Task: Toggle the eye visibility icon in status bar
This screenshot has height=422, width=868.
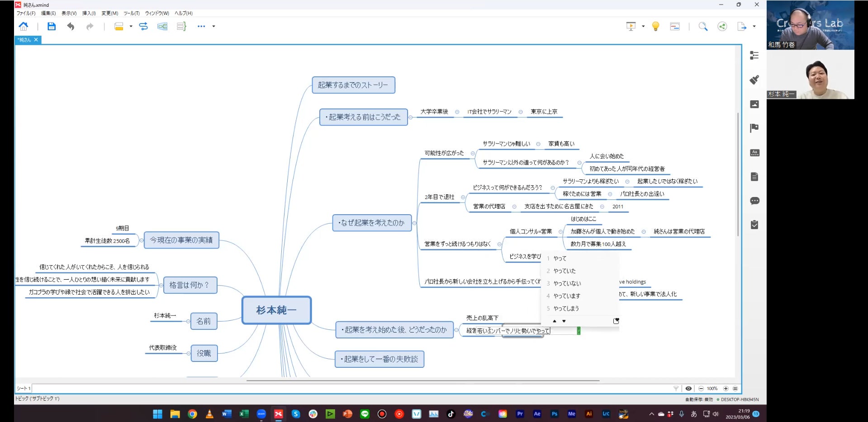Action: tap(688, 389)
